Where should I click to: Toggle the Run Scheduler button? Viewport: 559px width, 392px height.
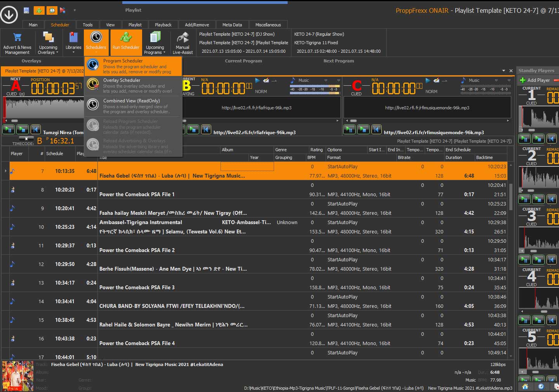point(126,43)
